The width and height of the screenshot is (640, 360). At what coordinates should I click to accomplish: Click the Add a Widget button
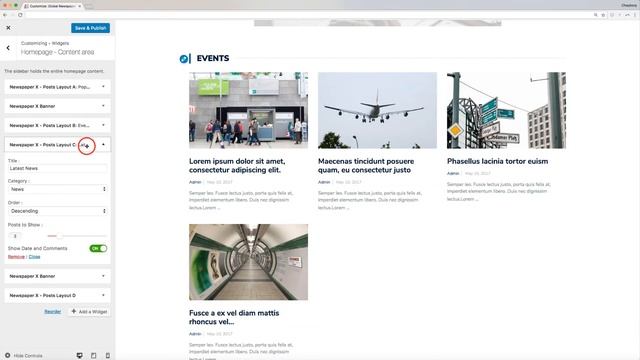coord(89,311)
